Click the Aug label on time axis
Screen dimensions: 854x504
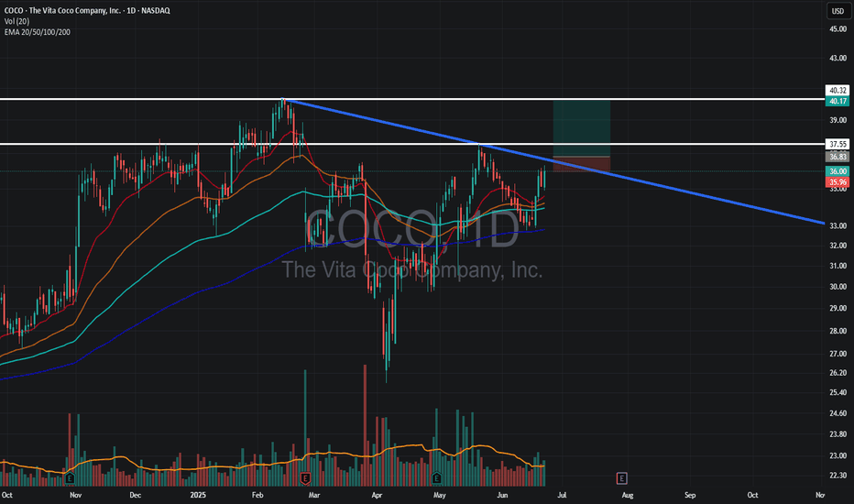click(x=628, y=495)
